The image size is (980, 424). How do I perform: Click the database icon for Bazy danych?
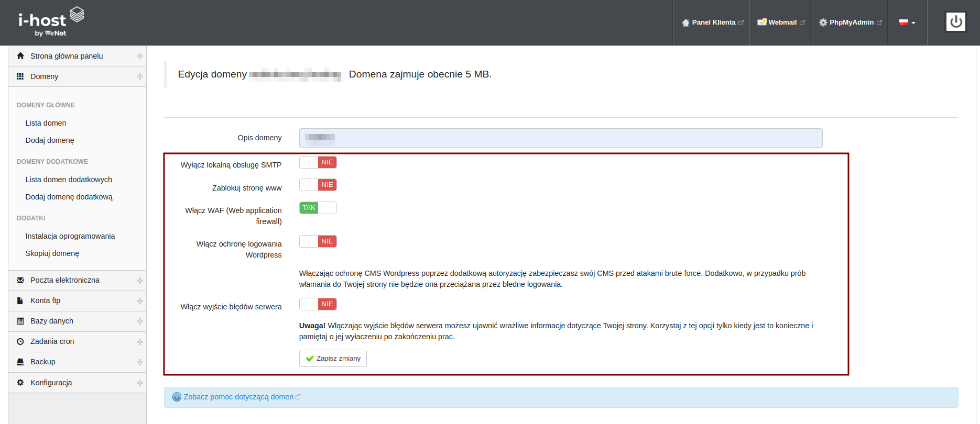[20, 321]
